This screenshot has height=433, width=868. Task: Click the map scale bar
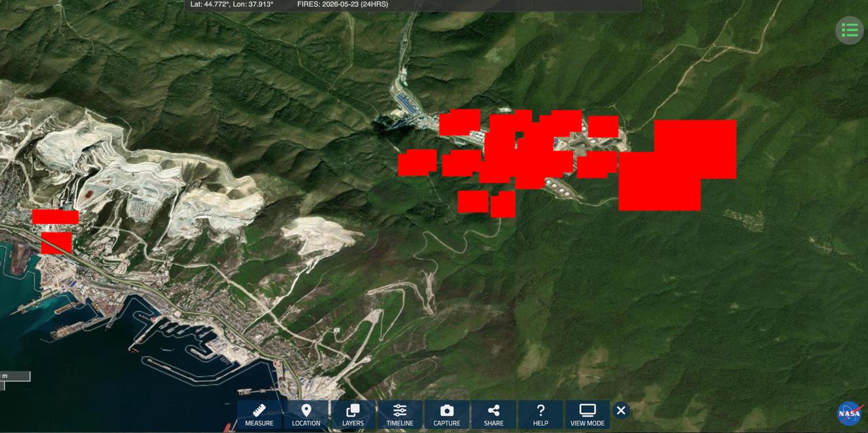click(x=15, y=376)
